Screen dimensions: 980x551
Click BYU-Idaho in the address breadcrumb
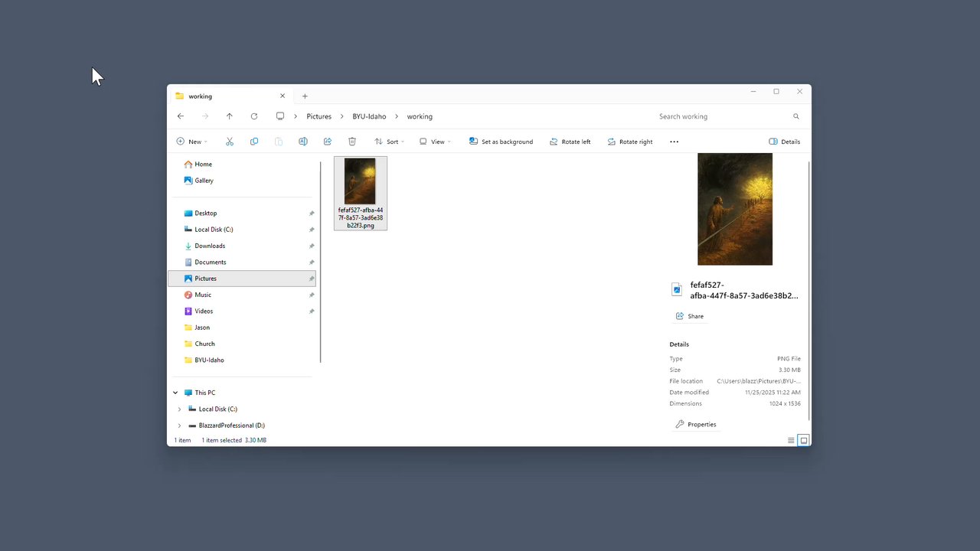pos(369,116)
